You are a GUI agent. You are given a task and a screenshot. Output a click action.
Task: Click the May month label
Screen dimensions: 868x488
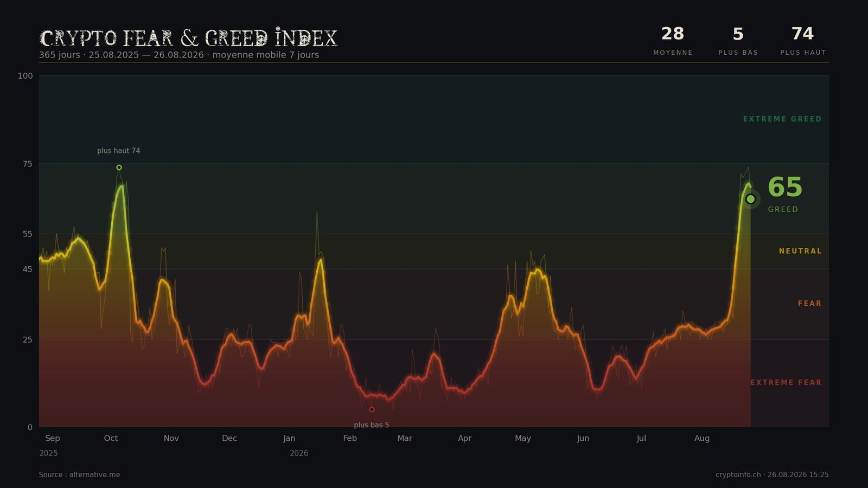click(523, 438)
